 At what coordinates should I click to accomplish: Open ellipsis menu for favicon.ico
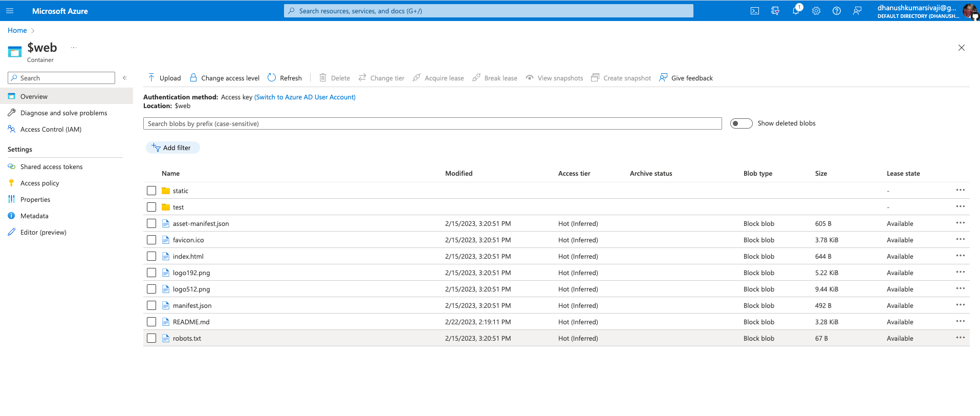tap(961, 239)
